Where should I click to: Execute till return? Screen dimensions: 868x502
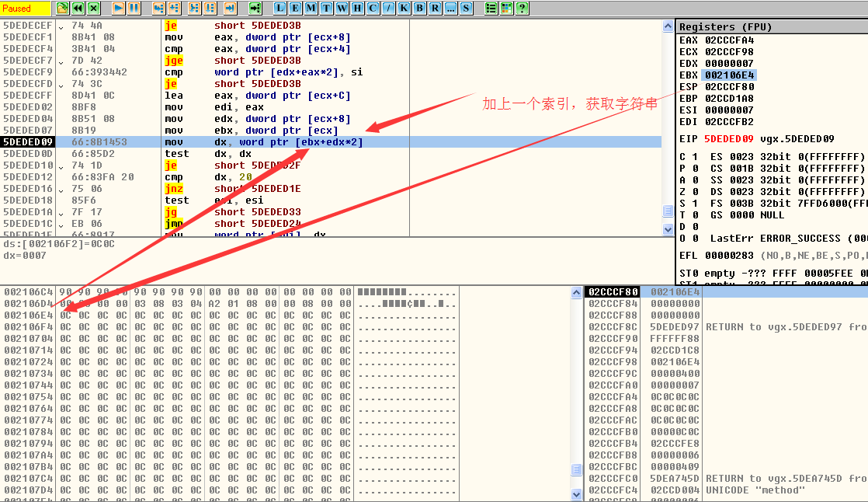click(x=231, y=8)
